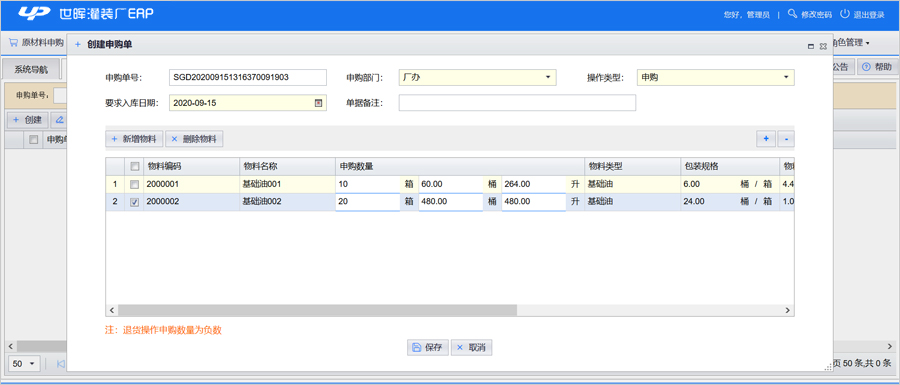Image resolution: width=900 pixels, height=385 pixels.
Task: Click quantity field 20 in row 2
Action: [x=367, y=202]
